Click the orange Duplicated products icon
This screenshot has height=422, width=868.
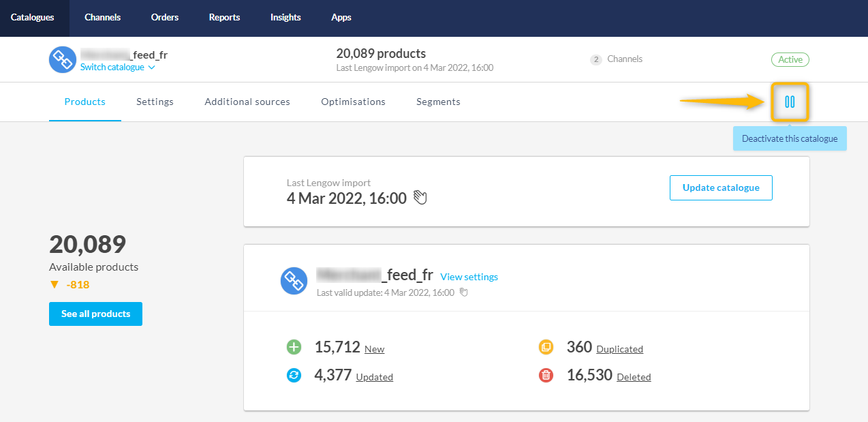546,348
